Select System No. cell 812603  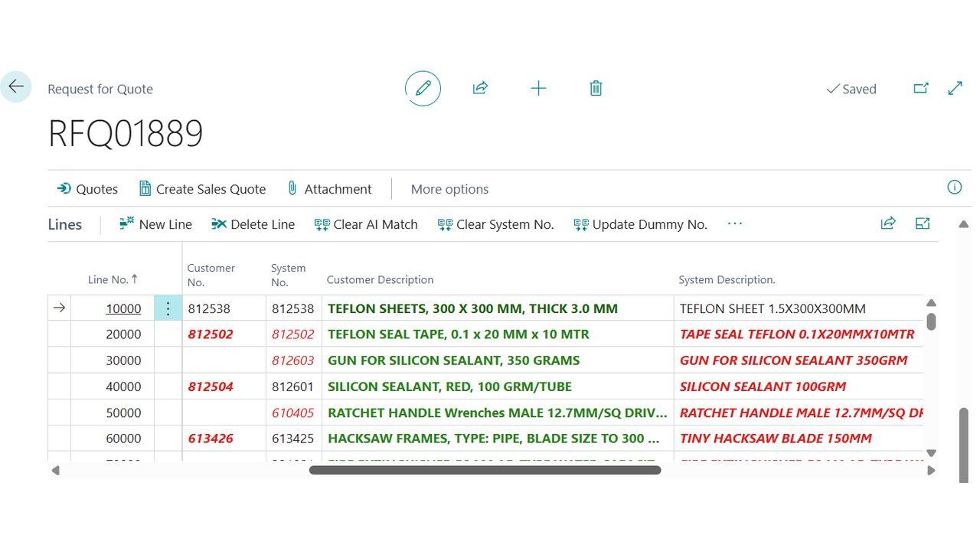coord(292,360)
